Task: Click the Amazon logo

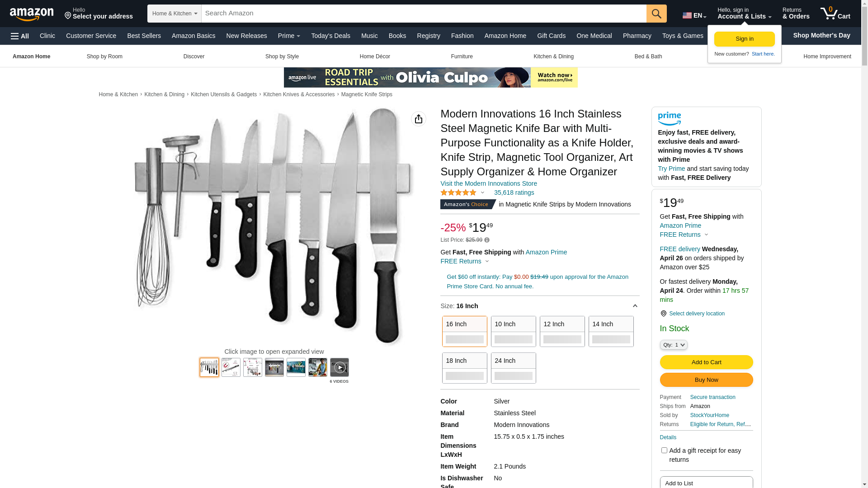Action: coord(32,14)
